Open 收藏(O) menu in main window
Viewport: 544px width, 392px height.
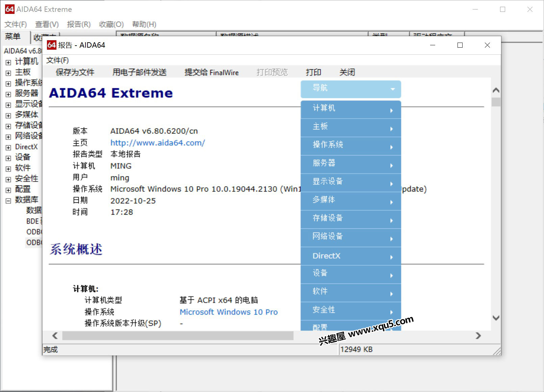111,24
